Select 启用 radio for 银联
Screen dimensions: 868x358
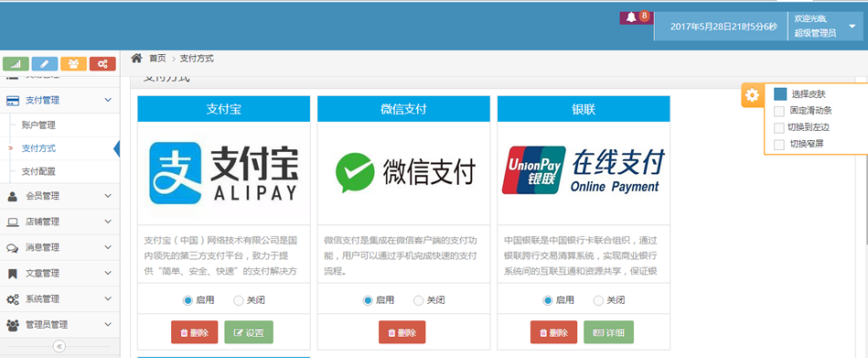point(548,300)
